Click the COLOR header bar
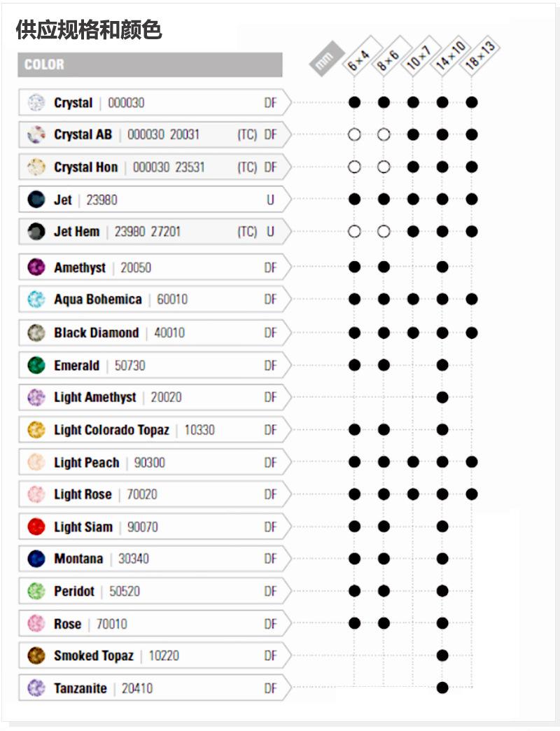 pos(150,65)
